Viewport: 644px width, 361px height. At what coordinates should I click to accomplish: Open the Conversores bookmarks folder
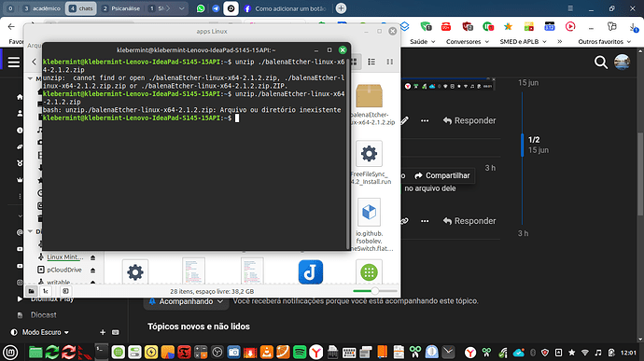[468, 41]
